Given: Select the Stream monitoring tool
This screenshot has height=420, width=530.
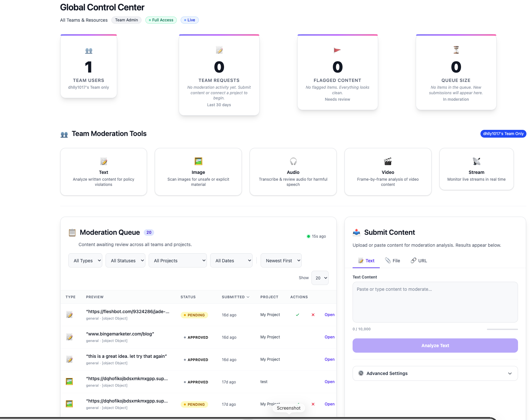Looking at the screenshot, I should [x=476, y=169].
